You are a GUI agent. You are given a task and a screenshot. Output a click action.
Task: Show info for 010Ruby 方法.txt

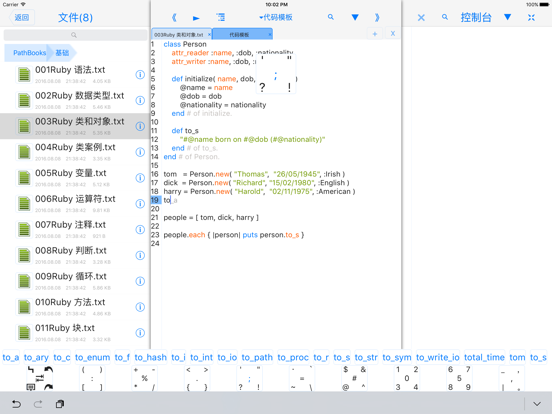coord(140,307)
